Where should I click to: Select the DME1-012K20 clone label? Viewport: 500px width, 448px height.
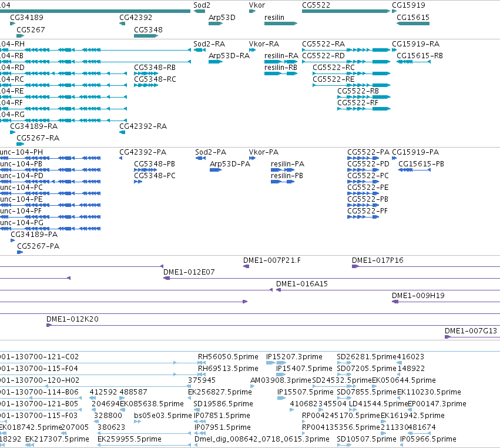point(72,319)
